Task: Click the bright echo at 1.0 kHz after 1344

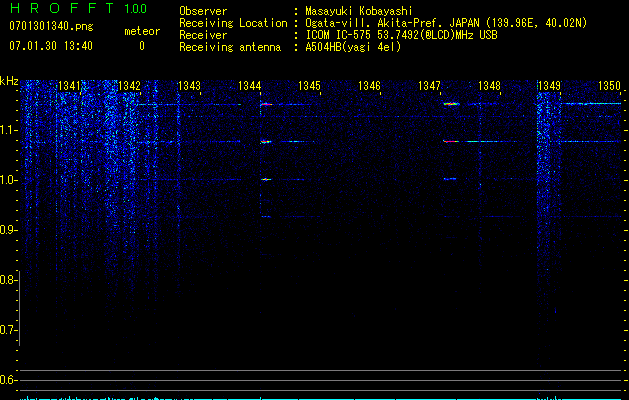Action: click(x=266, y=179)
